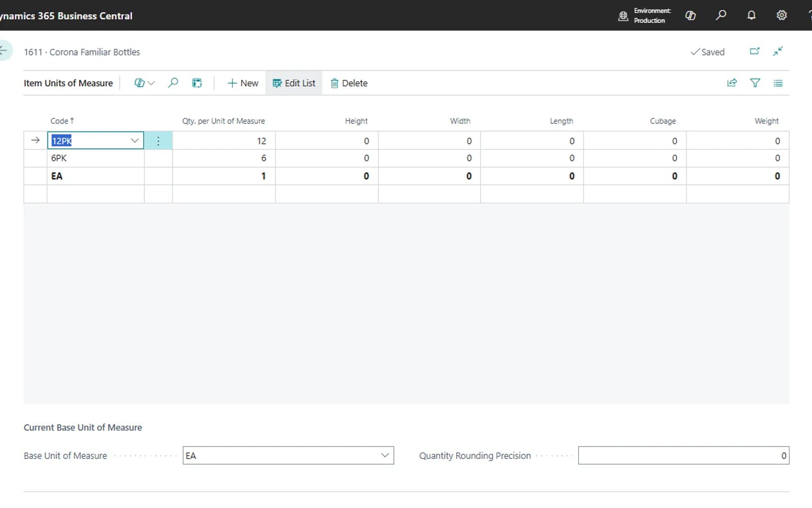
Task: Open settings gear
Action: click(x=782, y=15)
